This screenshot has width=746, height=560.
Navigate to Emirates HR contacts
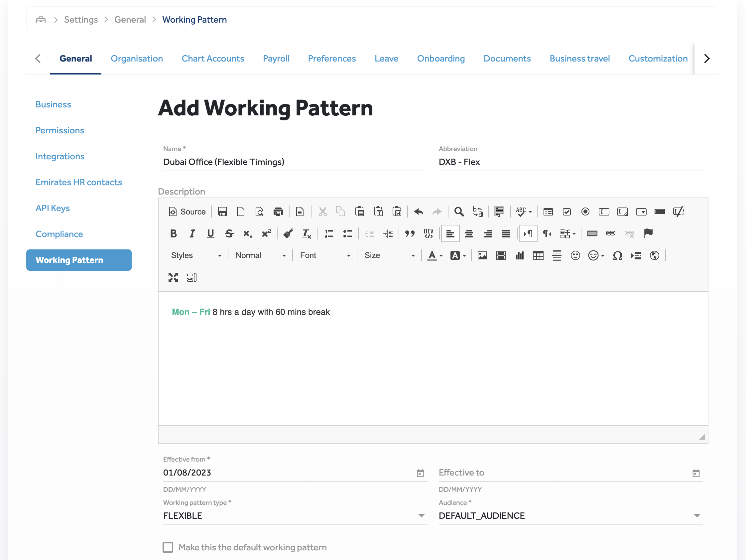click(x=78, y=182)
